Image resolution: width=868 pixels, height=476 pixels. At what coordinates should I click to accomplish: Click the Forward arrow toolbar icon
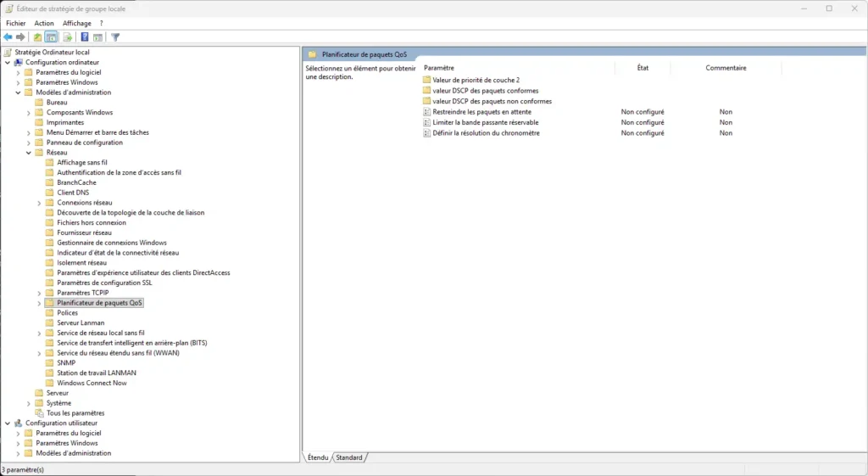pos(20,37)
